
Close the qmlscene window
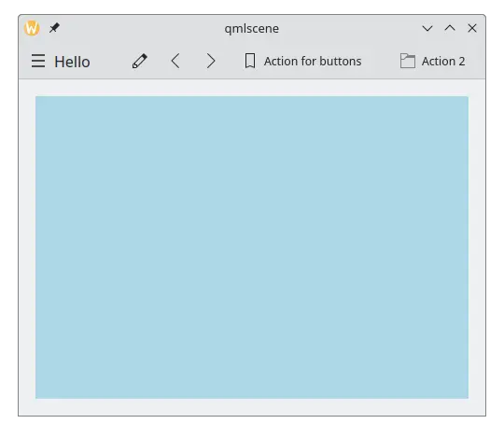click(472, 28)
